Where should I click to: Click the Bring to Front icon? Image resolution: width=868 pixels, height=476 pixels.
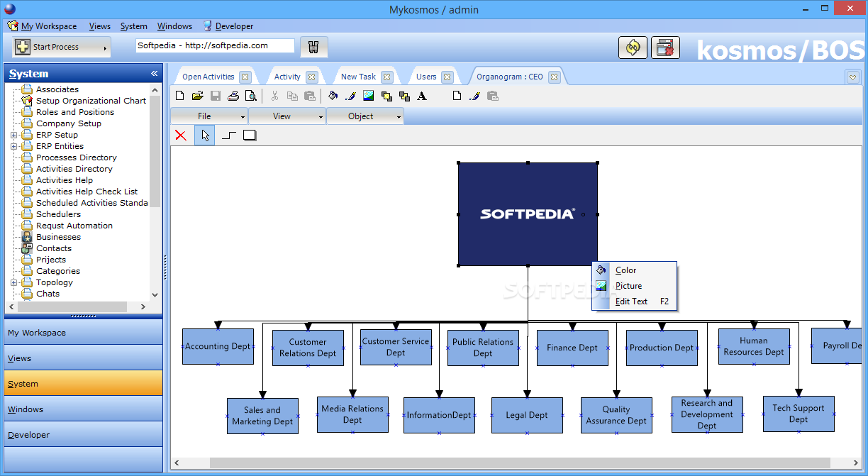pos(386,96)
